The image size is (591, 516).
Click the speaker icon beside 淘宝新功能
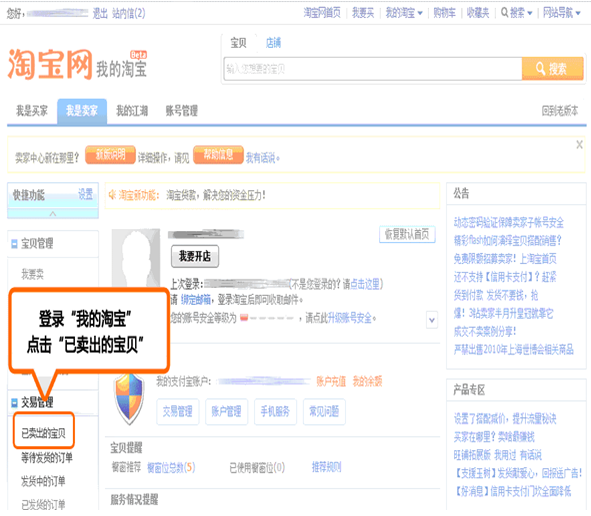pyautogui.click(x=112, y=195)
